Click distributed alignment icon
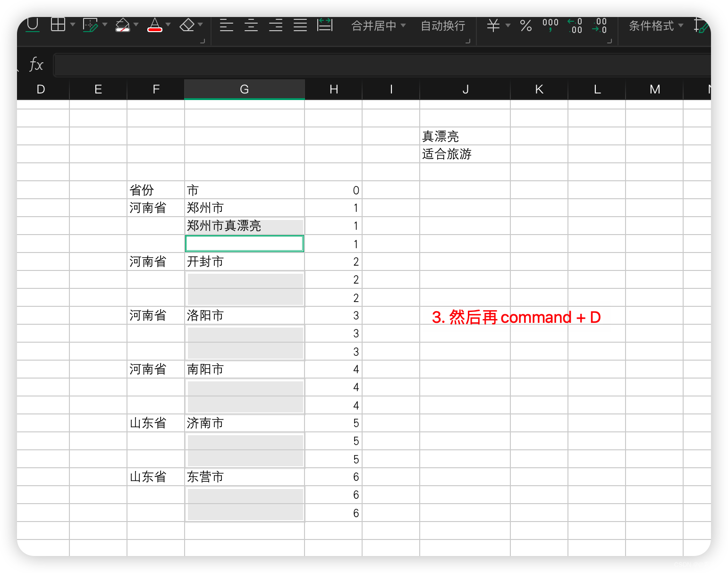The width and height of the screenshot is (728, 573). (x=325, y=25)
